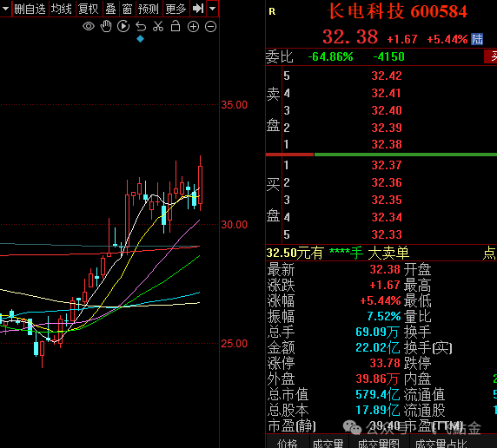Select the hand pan tool

[106, 26]
